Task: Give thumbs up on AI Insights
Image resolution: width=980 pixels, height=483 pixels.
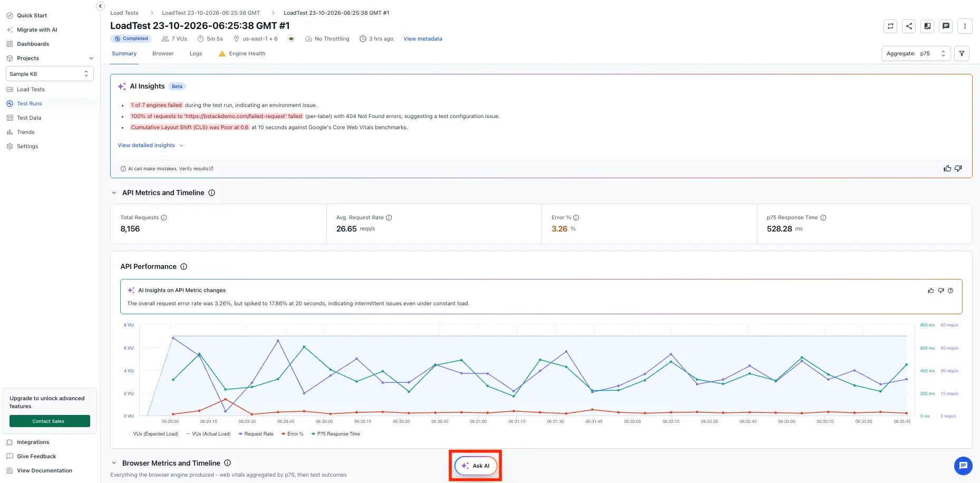Action: (947, 169)
